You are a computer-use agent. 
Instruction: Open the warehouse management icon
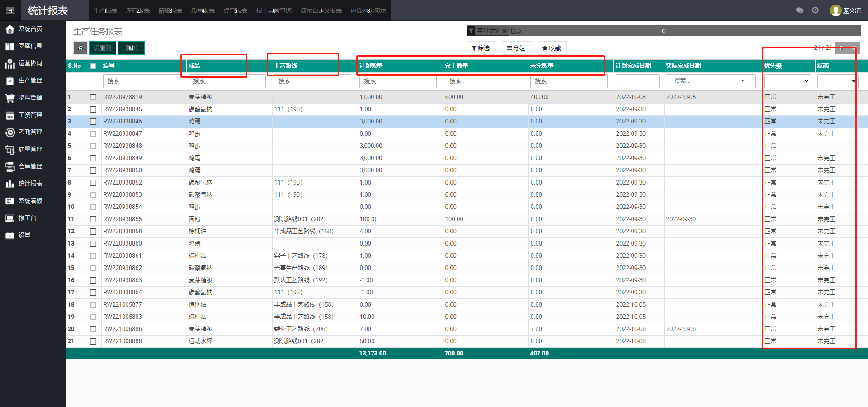pos(10,166)
